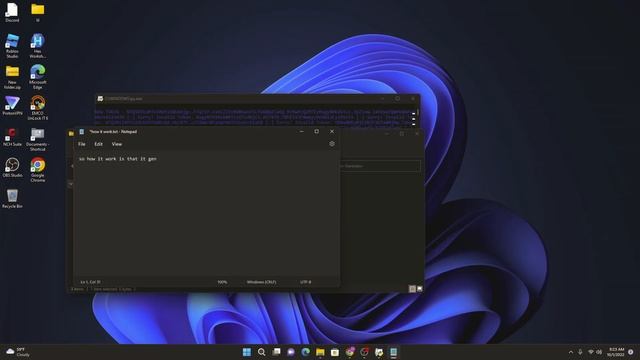Select the New folder.zip desktop icon
The width and height of the screenshot is (640, 360).
[x=12, y=77]
